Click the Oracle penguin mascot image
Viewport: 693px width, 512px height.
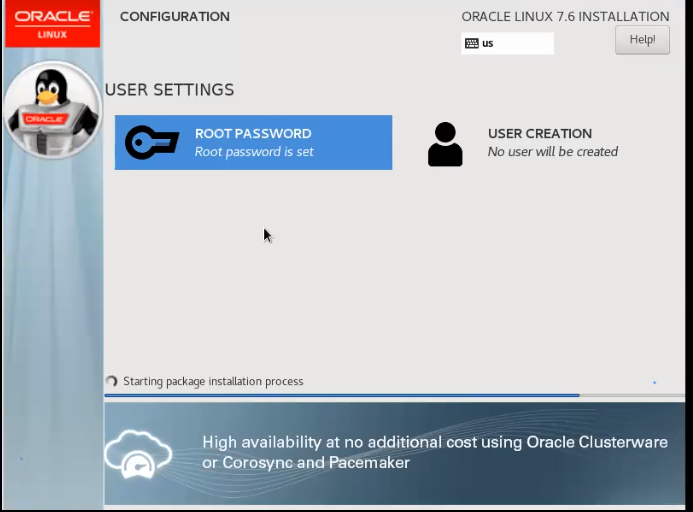coord(53,110)
